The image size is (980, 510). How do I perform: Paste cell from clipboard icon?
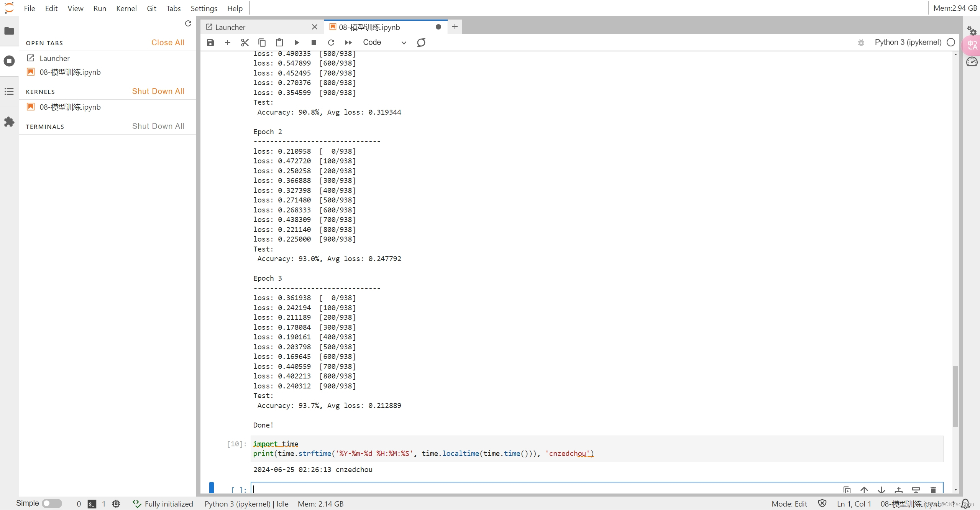click(x=279, y=43)
